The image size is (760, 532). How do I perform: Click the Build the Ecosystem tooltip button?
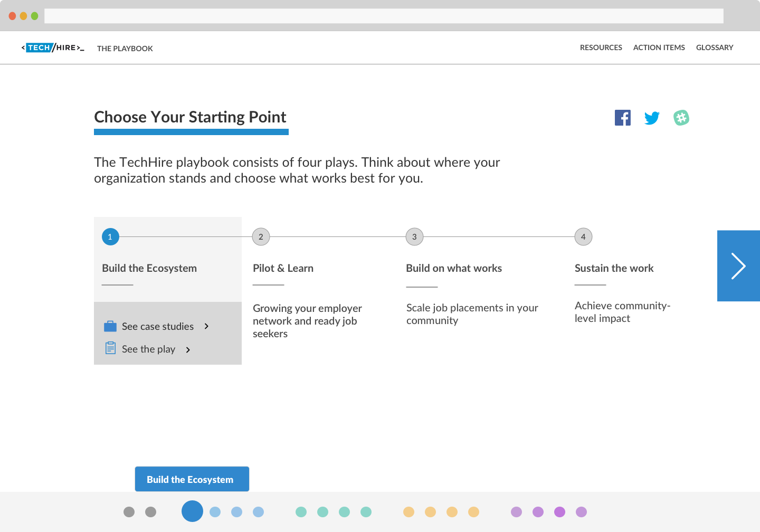tap(192, 479)
